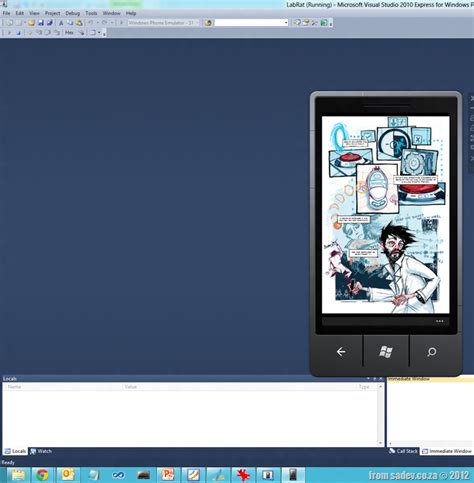Click the Value column header in Locals
This screenshot has width=474, height=483.
coord(239,387)
